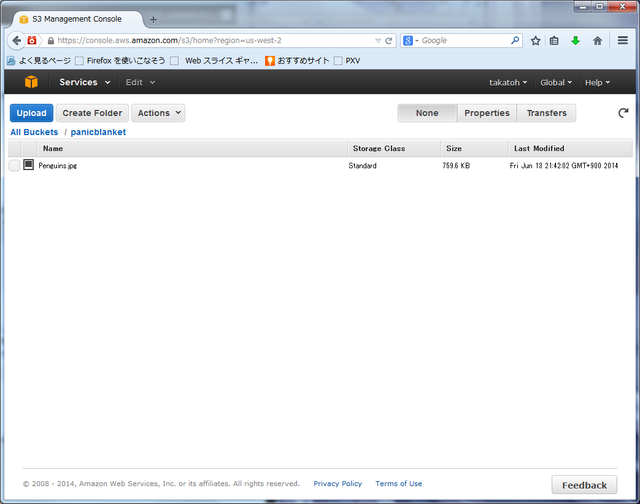Show the Transfers panel
The image size is (640, 504).
(x=546, y=113)
